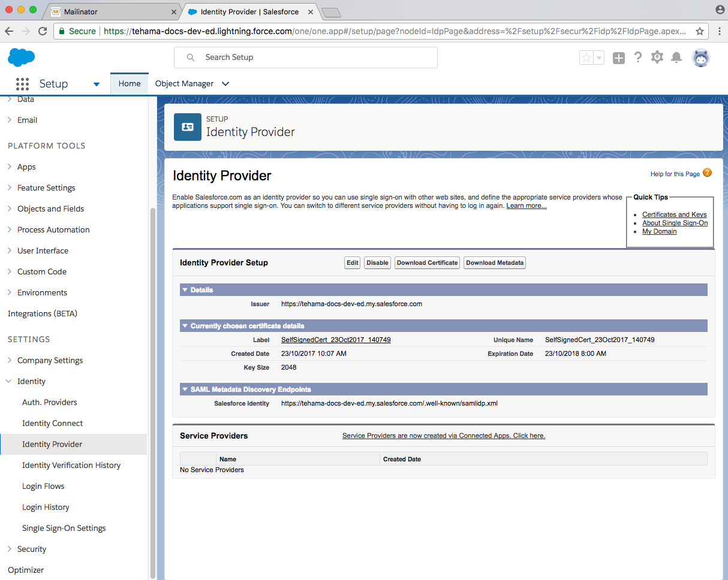Collapse the Details section triangle
This screenshot has width=728, height=580.
[185, 290]
